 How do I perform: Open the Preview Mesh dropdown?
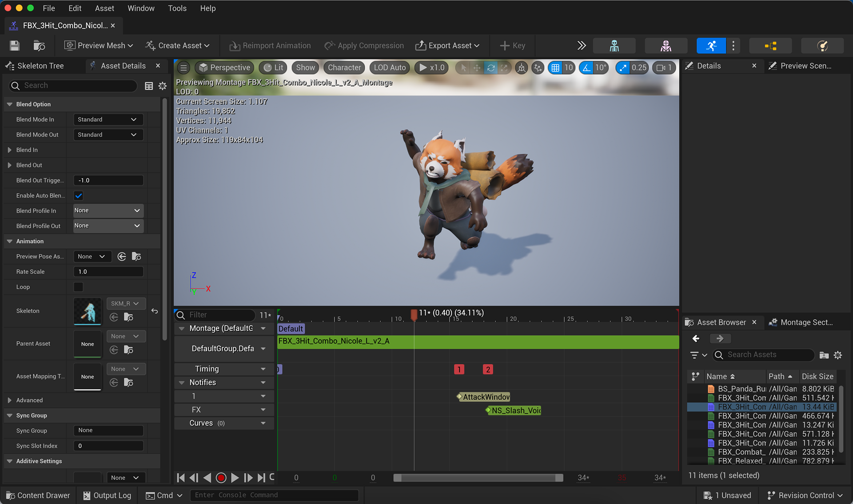coord(99,45)
